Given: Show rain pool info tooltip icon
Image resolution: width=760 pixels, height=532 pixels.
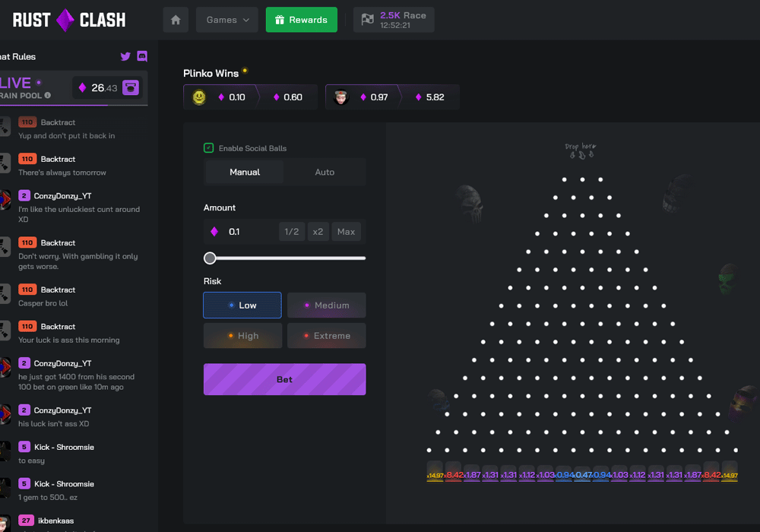Looking at the screenshot, I should (x=47, y=96).
